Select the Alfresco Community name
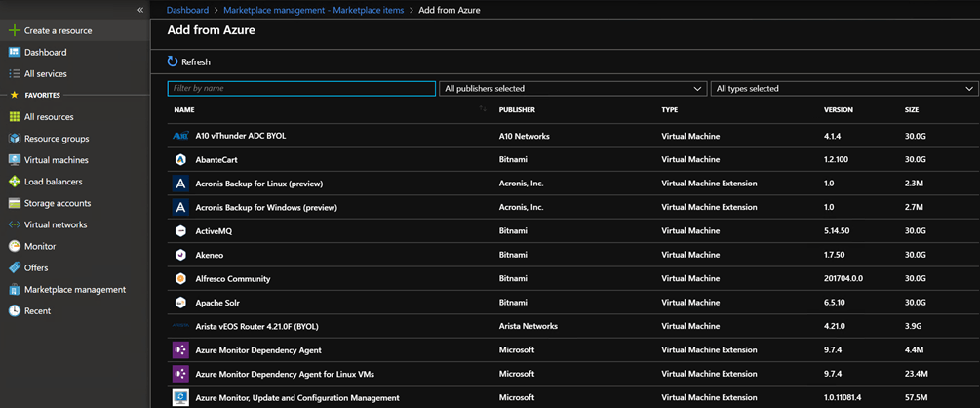 pos(233,278)
